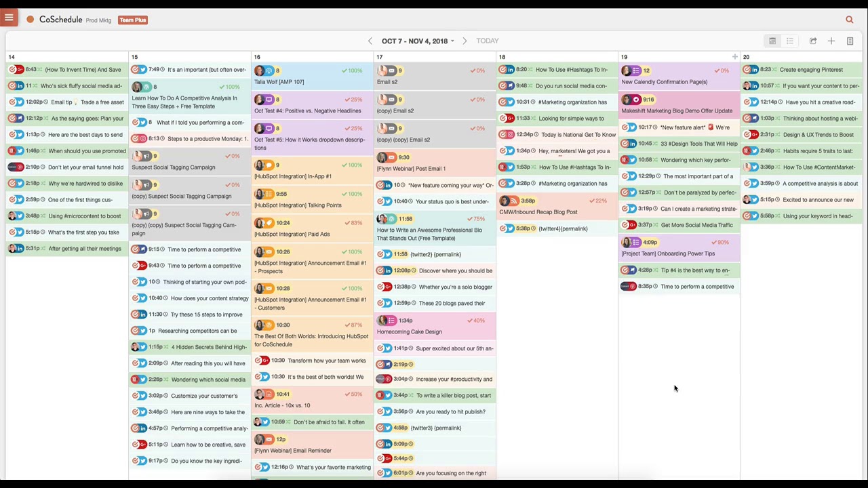The height and width of the screenshot is (488, 868).
Task: Click the Prod Mktg calendar name
Action: tap(98, 20)
